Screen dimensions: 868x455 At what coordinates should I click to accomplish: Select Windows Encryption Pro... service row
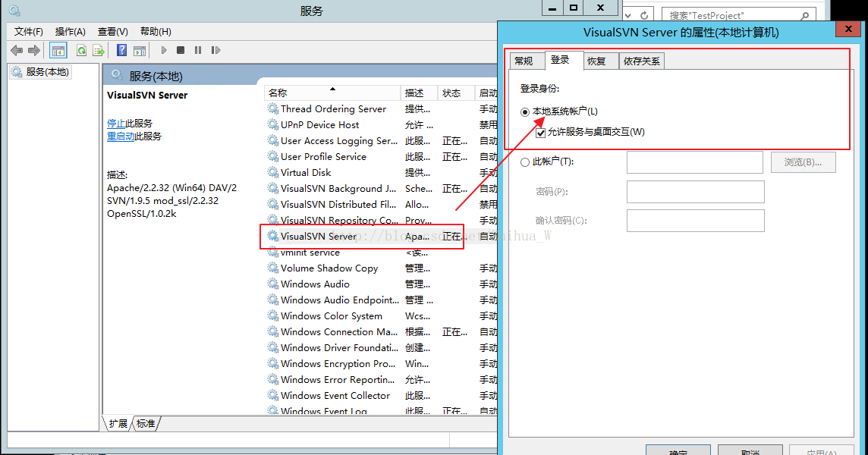(x=381, y=364)
